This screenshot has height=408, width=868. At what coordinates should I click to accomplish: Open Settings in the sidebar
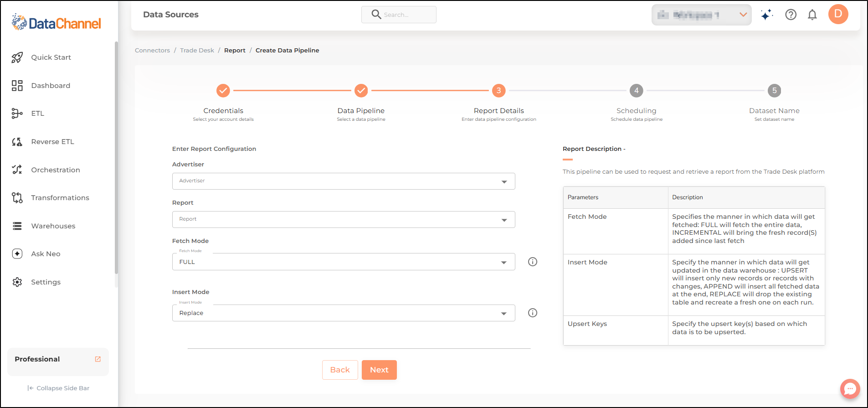pyautogui.click(x=46, y=282)
